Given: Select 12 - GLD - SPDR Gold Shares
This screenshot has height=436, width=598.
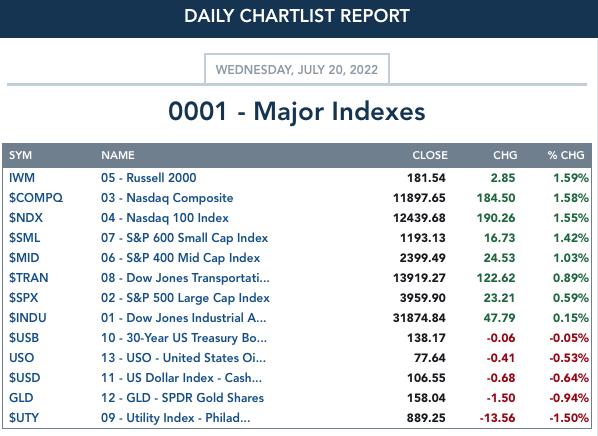Looking at the screenshot, I should (x=182, y=397).
